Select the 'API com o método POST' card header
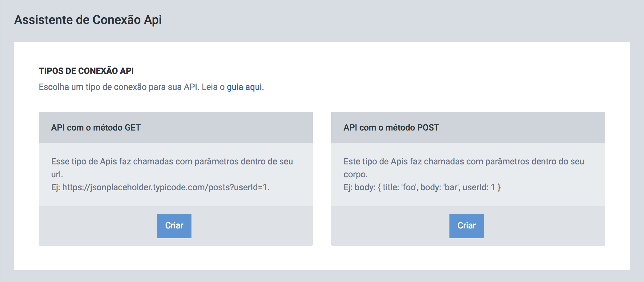 tap(468, 127)
